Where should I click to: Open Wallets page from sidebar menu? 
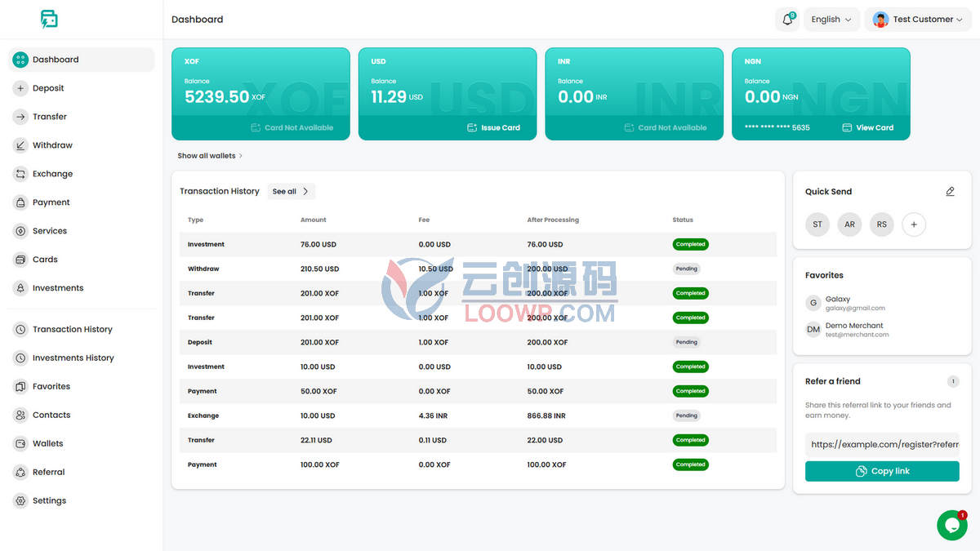click(81, 444)
